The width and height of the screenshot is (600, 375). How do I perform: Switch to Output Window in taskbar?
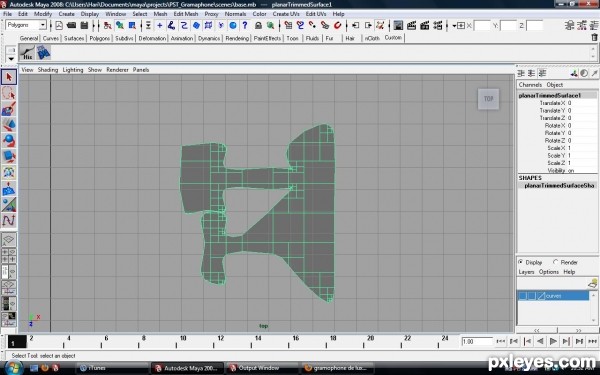[262, 368]
